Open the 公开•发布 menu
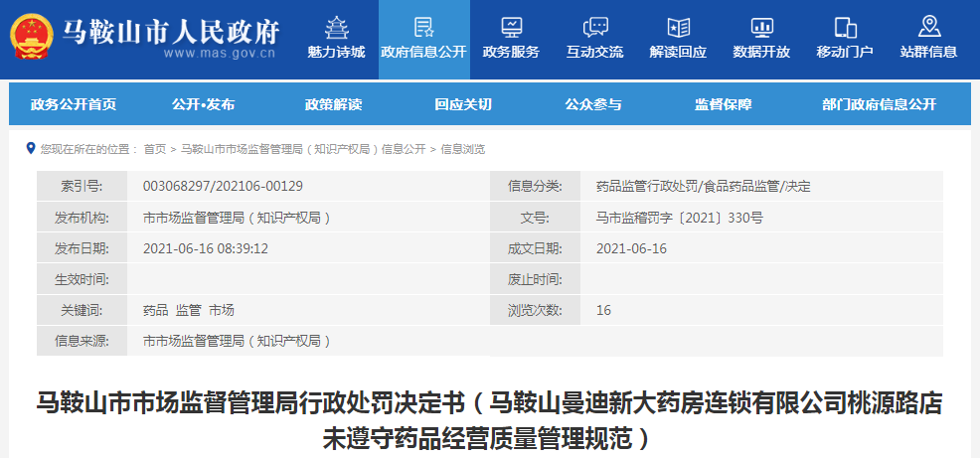This screenshot has width=980, height=458. point(202,104)
